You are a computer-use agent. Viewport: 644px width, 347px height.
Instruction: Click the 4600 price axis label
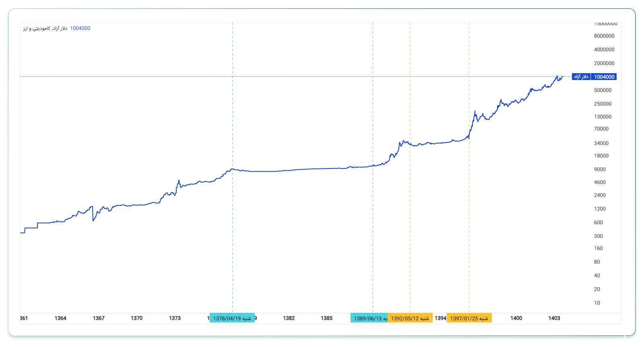tap(600, 182)
